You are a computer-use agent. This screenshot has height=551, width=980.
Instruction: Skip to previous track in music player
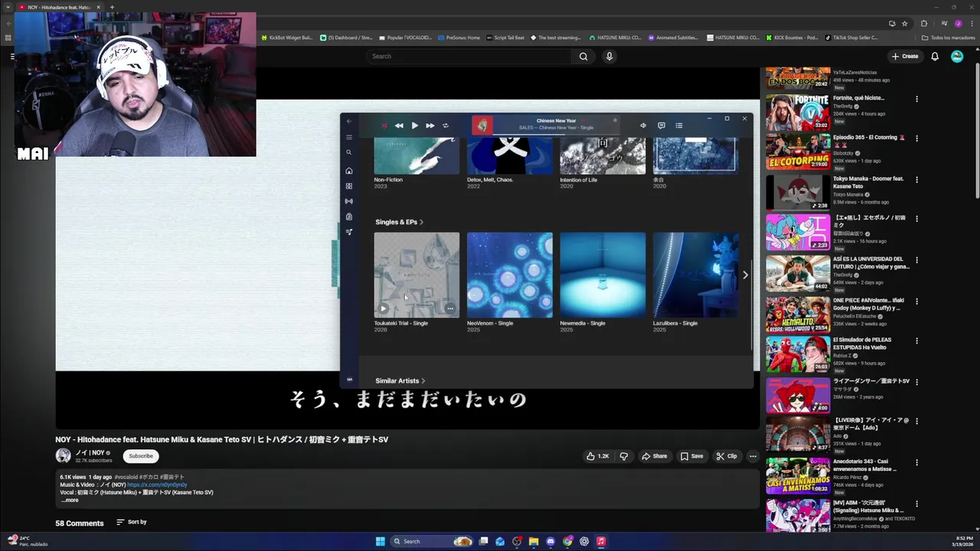point(399,126)
